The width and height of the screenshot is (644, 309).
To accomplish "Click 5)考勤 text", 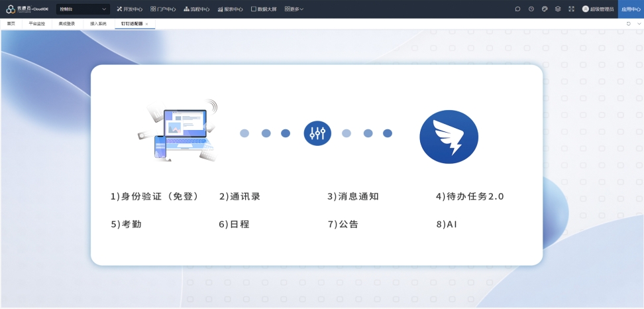I will tap(126, 224).
